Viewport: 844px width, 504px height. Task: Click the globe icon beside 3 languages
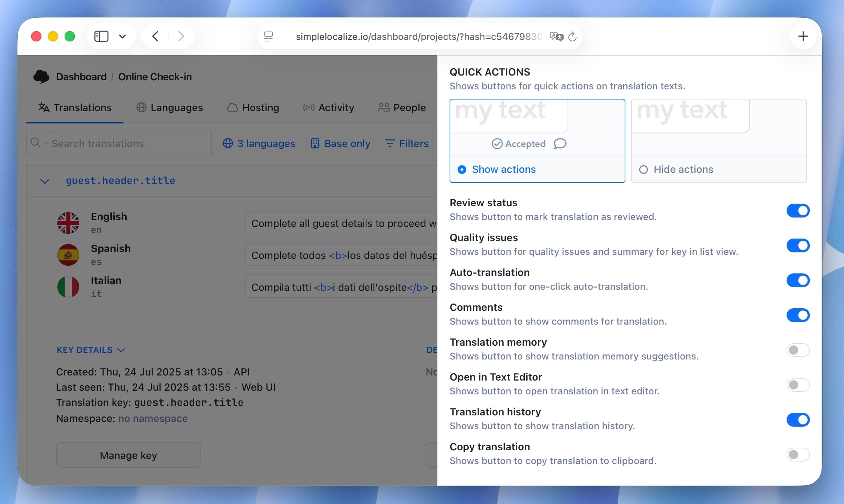228,143
